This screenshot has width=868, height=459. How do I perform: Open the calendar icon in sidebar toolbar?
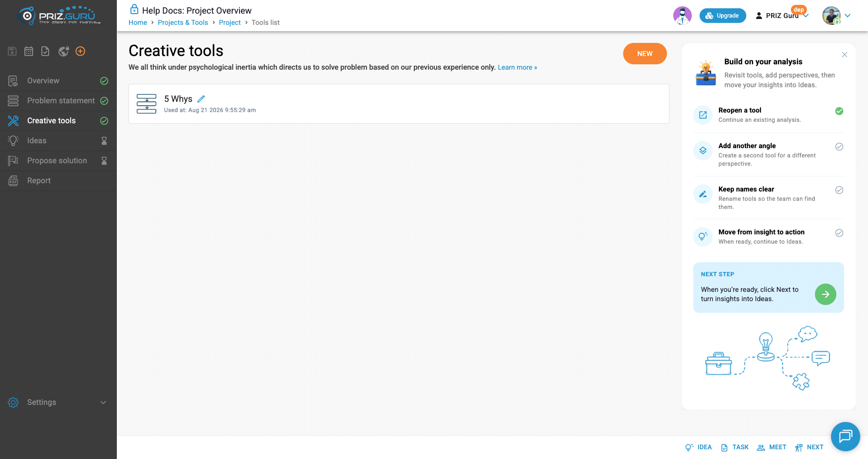click(x=29, y=51)
